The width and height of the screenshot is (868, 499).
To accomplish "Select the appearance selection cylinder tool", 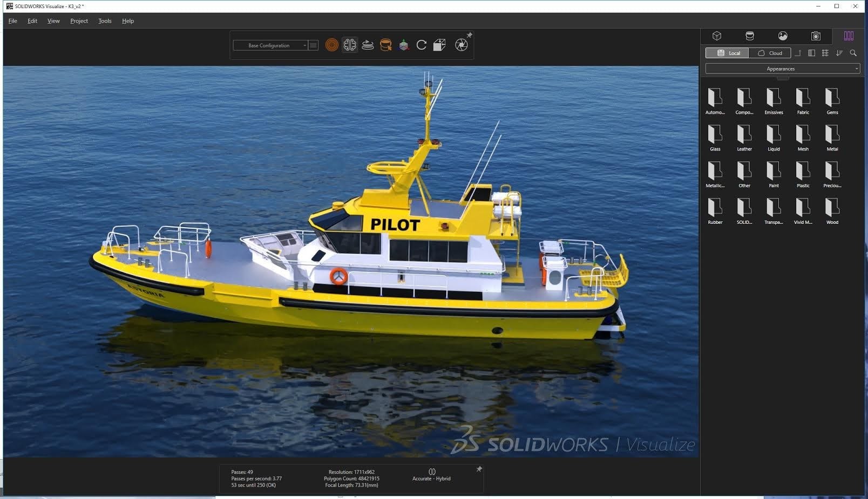I will coord(385,45).
